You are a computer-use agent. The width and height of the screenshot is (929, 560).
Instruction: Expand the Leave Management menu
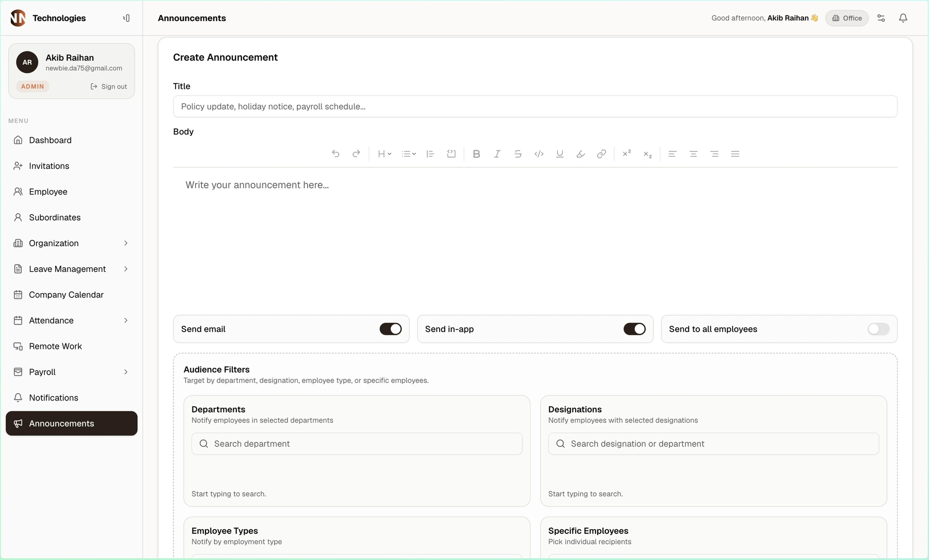pos(72,269)
